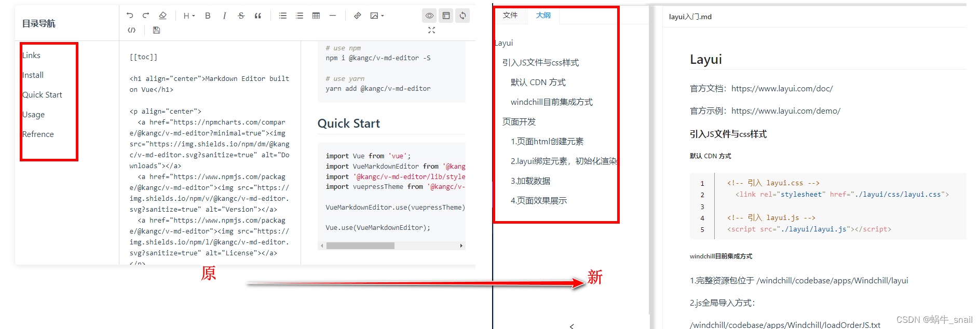Go to Usage in directory navigation
The height and width of the screenshot is (329, 980).
tap(33, 114)
